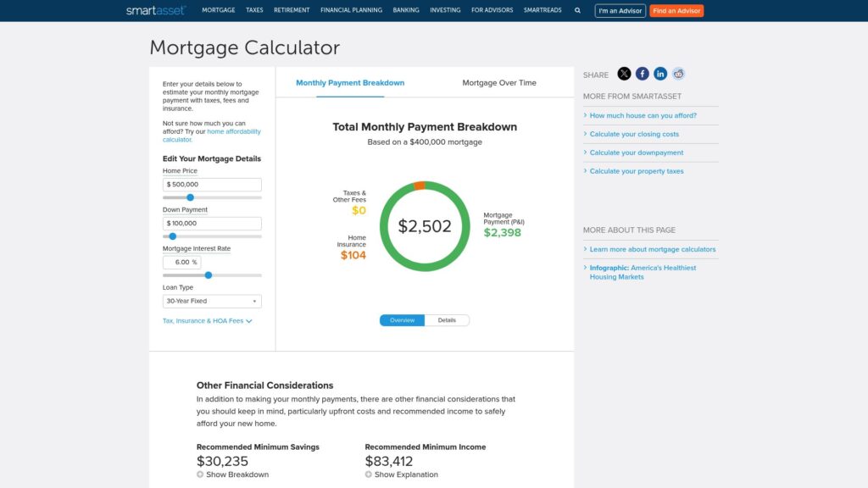
Task: Open Calculate your property taxes link
Action: [636, 171]
